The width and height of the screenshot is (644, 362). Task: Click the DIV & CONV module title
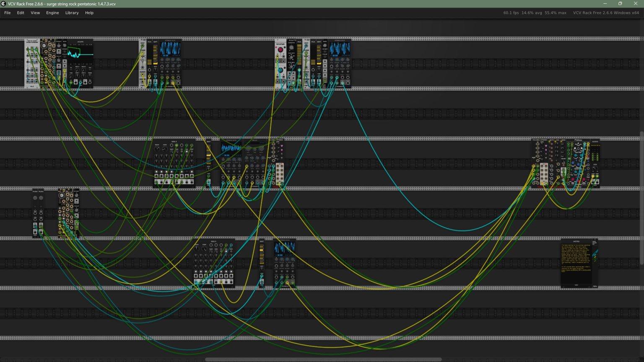[32, 41]
